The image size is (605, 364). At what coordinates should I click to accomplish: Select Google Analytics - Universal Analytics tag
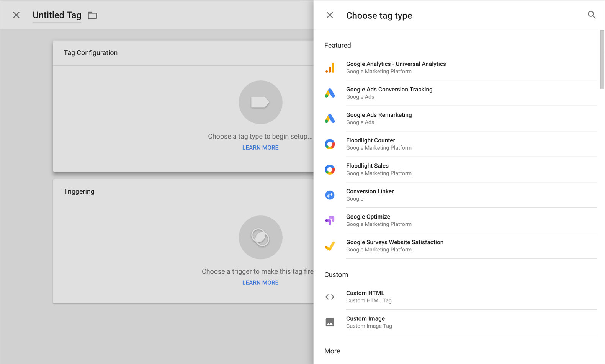tap(461, 67)
